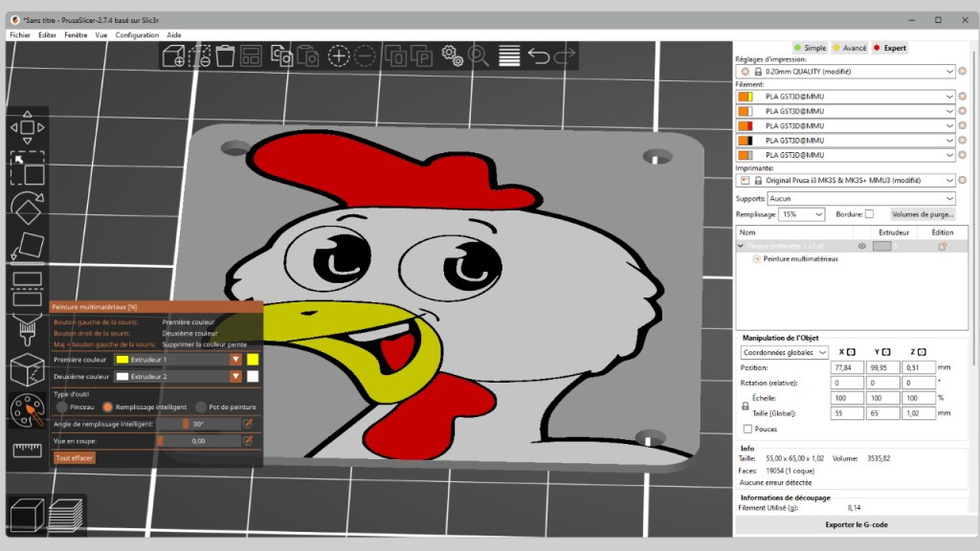Viewport: 980px width, 551px height.
Task: Select the Pinceau tool type
Action: 63,407
